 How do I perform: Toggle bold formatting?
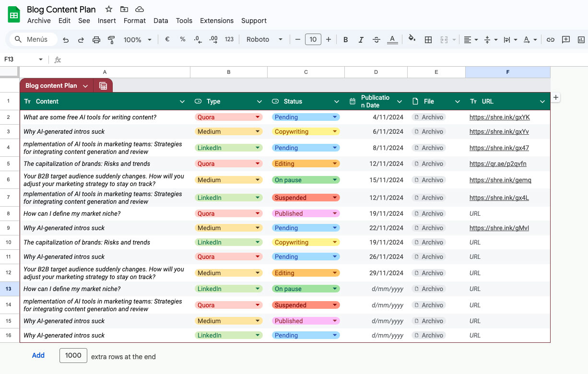point(345,40)
